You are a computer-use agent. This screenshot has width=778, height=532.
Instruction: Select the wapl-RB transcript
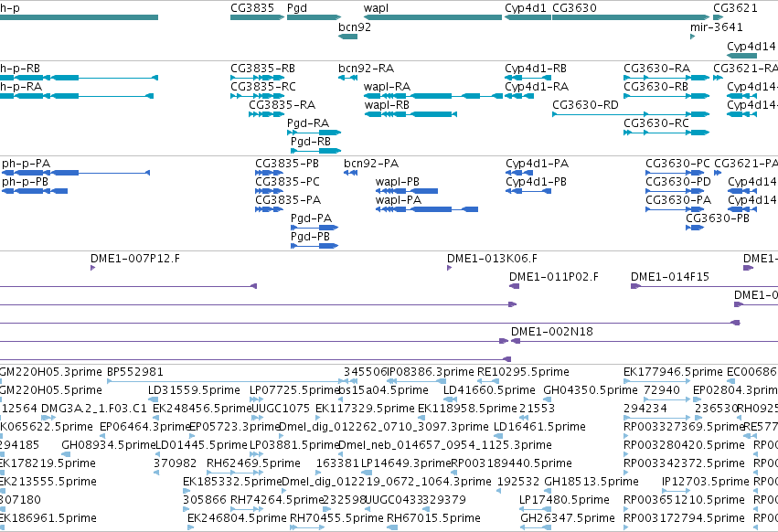(x=410, y=114)
